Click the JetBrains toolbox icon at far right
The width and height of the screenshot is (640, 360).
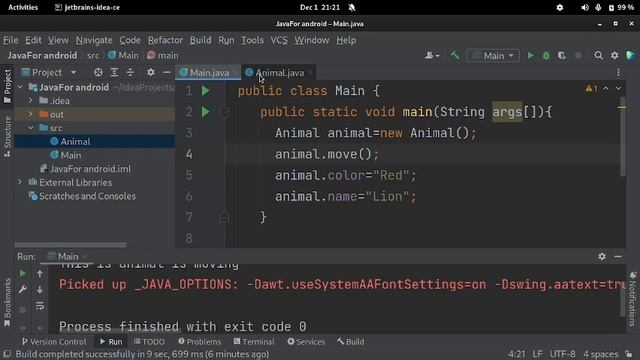tap(630, 56)
